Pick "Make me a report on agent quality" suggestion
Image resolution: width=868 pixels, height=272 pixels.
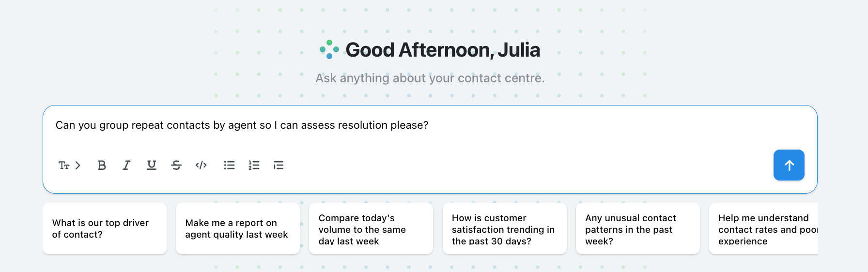[238, 228]
